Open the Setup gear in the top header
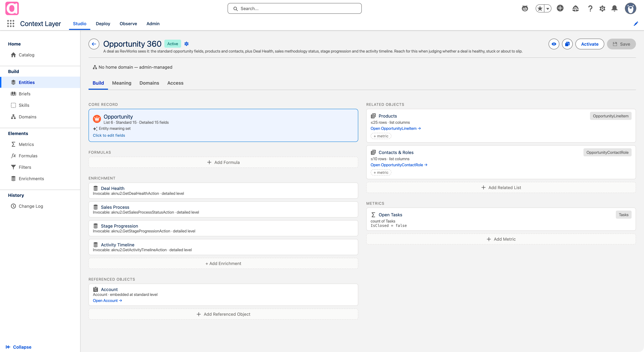 [x=602, y=9]
